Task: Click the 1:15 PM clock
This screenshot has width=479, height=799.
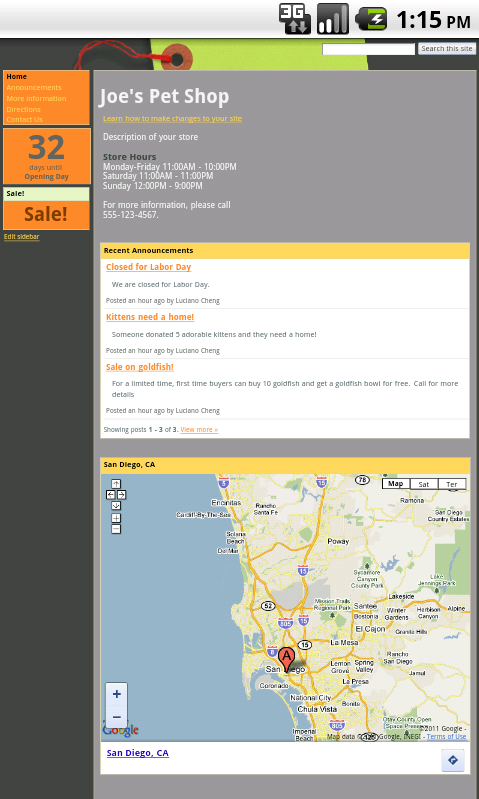Action: click(433, 20)
